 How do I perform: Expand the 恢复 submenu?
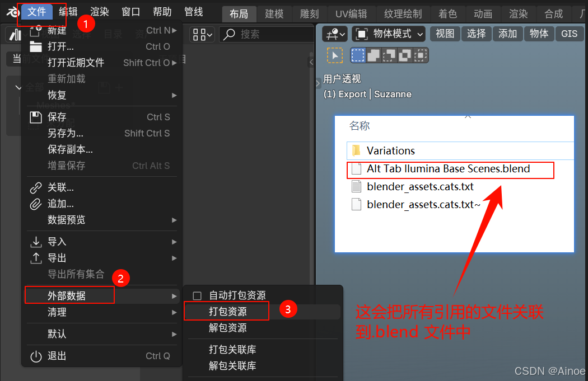[x=102, y=95]
